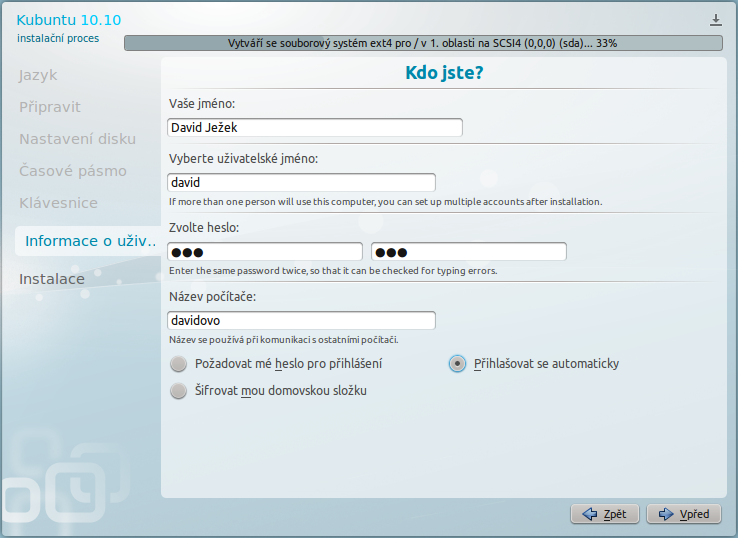Click the download arrow icon at top right
This screenshot has height=538, width=738.
(715, 20)
